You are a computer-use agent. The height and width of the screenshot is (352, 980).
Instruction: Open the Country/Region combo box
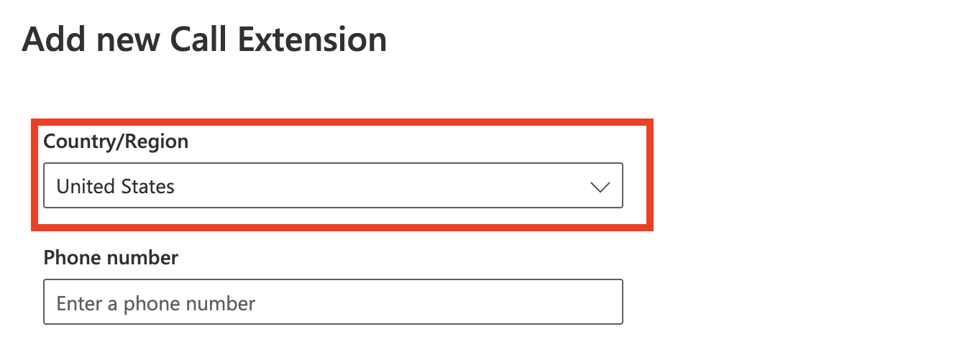coord(333,187)
